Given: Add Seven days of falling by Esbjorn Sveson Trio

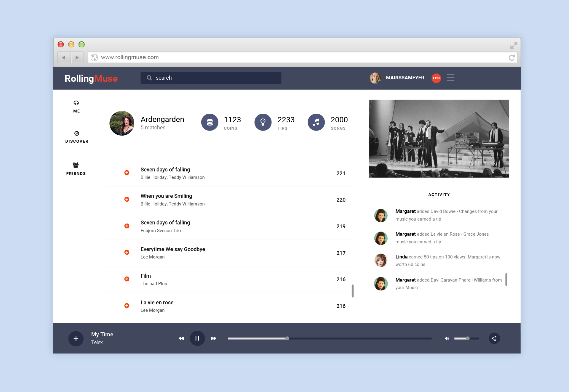Looking at the screenshot, I should click(127, 226).
